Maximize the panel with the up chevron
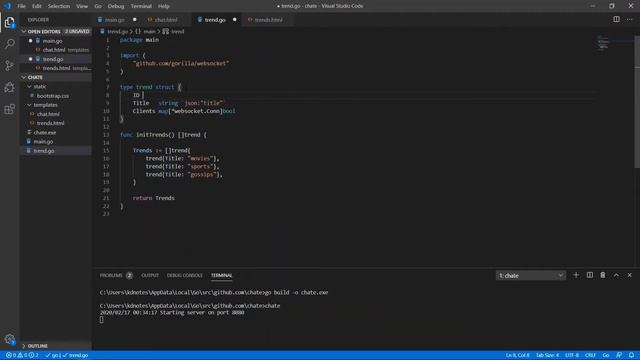This screenshot has width=640, height=360. click(616, 275)
